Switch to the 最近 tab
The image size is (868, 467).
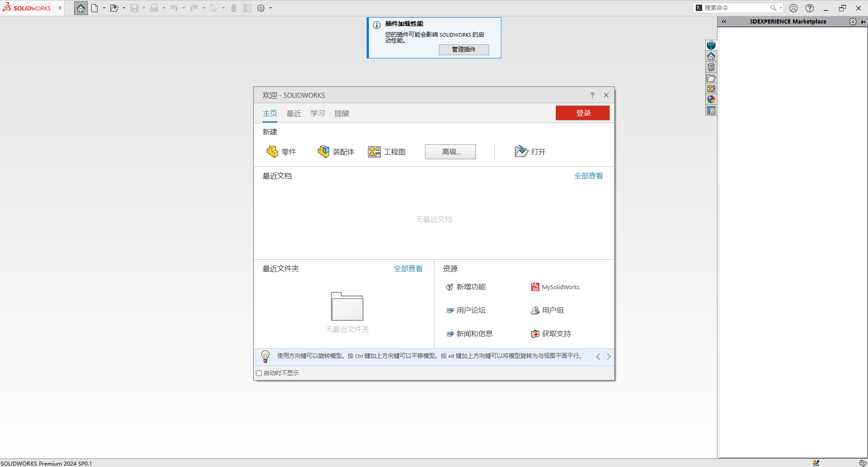(x=293, y=113)
